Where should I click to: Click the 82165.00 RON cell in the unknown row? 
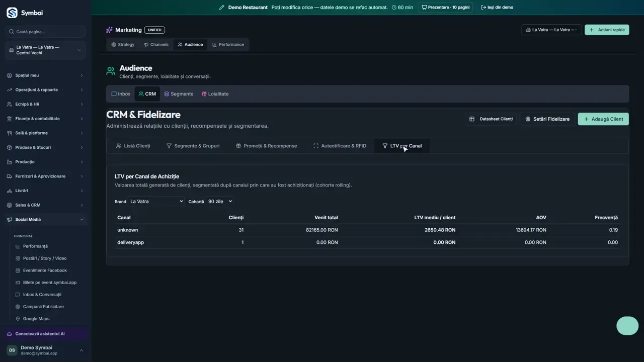tap(322, 230)
